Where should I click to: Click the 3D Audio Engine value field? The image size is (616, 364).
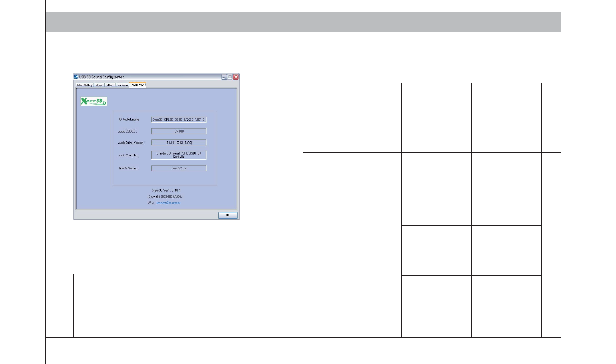click(x=179, y=119)
